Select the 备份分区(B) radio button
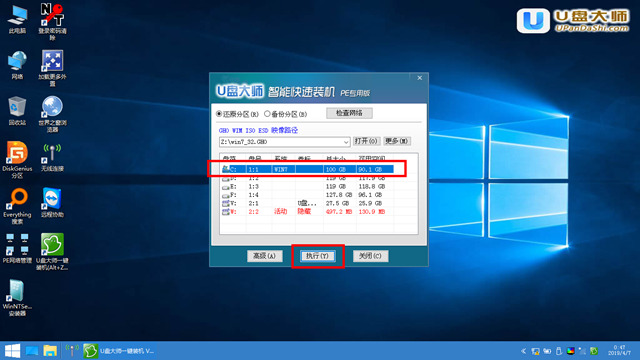 [267, 114]
